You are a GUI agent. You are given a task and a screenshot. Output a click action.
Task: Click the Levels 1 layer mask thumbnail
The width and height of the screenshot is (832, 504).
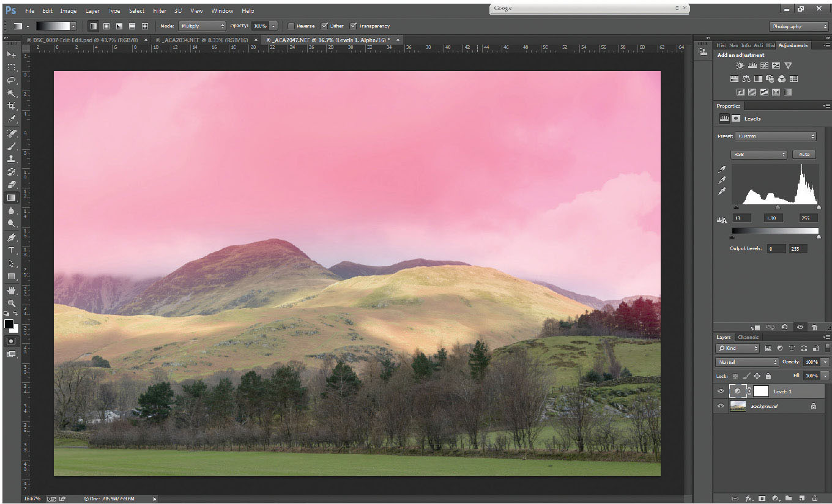(x=762, y=391)
